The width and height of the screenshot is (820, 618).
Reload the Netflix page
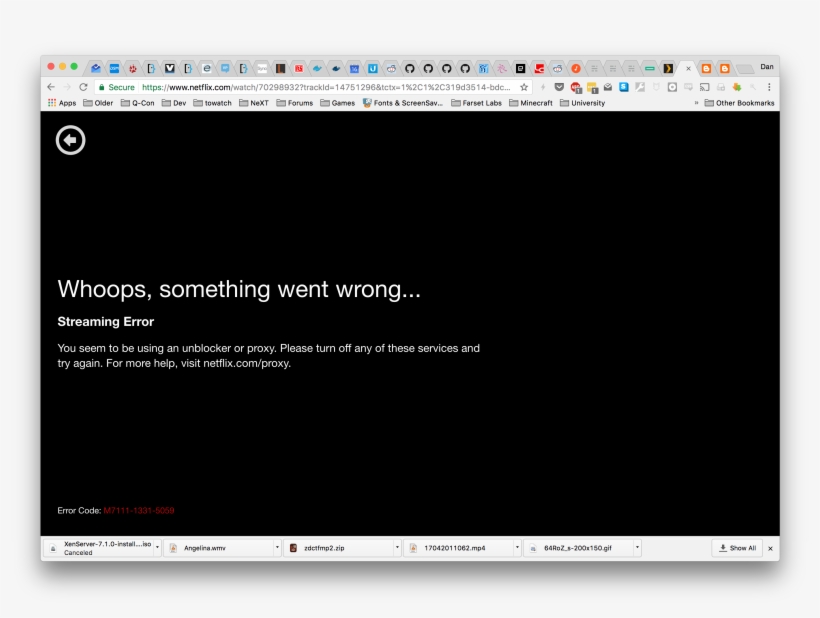(x=83, y=87)
